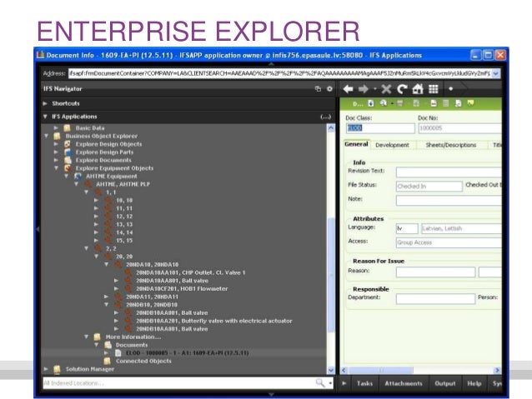This screenshot has width=532, height=399.
Task: Click the Language code field
Action: [407, 228]
